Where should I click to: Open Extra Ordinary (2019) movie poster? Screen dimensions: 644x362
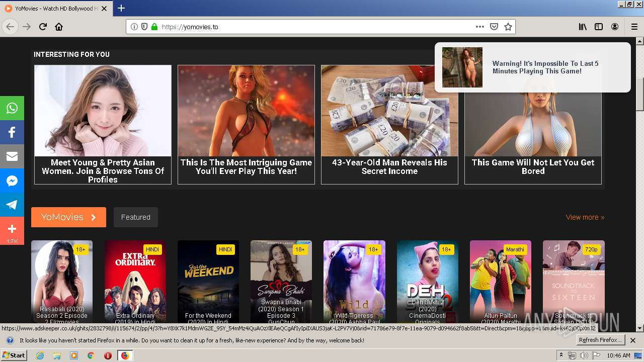[x=135, y=282]
